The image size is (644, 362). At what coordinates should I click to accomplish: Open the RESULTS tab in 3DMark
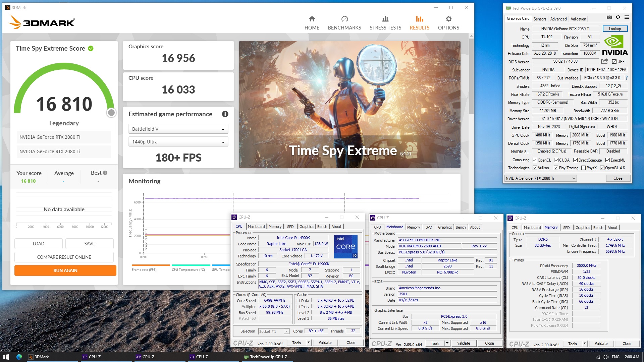[x=419, y=23]
